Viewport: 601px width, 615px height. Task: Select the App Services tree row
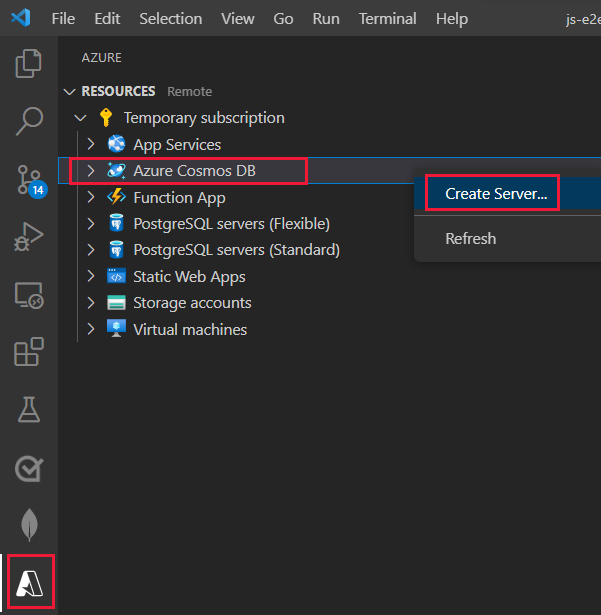pyautogui.click(x=330, y=144)
